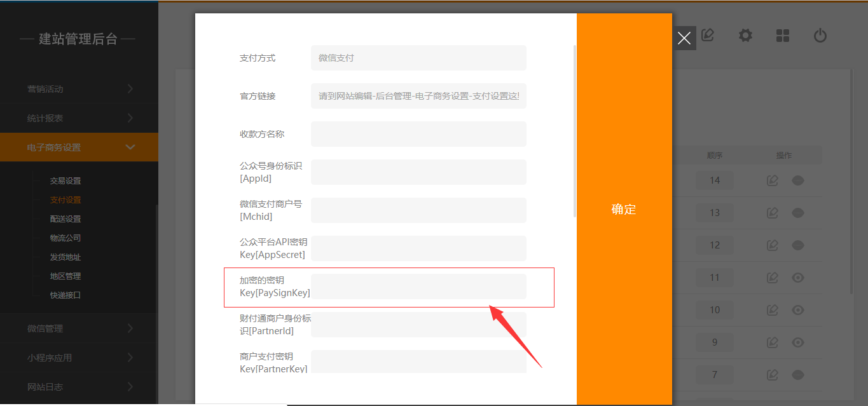Screen dimensions: 868x406
Task: Click the top edit pencil icon in header
Action: point(707,36)
